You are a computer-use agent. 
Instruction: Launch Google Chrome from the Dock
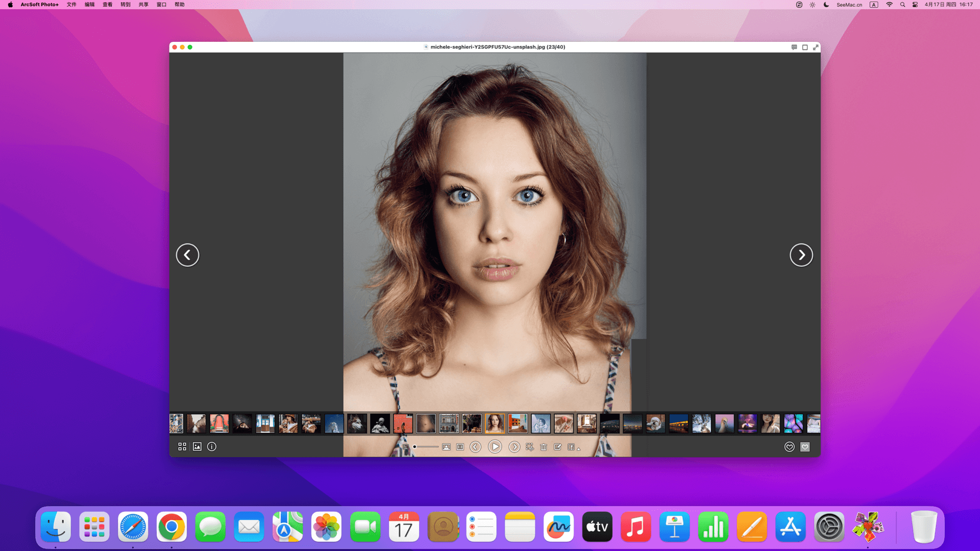tap(171, 527)
